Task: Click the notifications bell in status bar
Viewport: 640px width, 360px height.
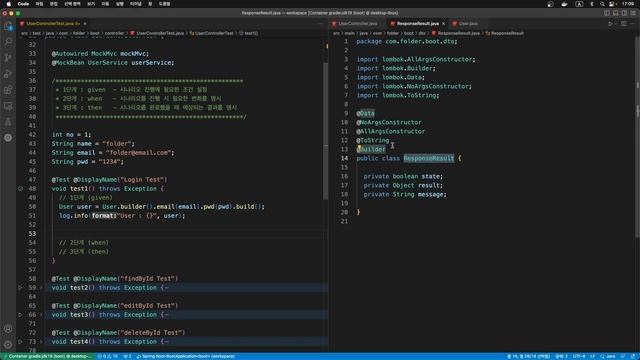Action: 633,356
